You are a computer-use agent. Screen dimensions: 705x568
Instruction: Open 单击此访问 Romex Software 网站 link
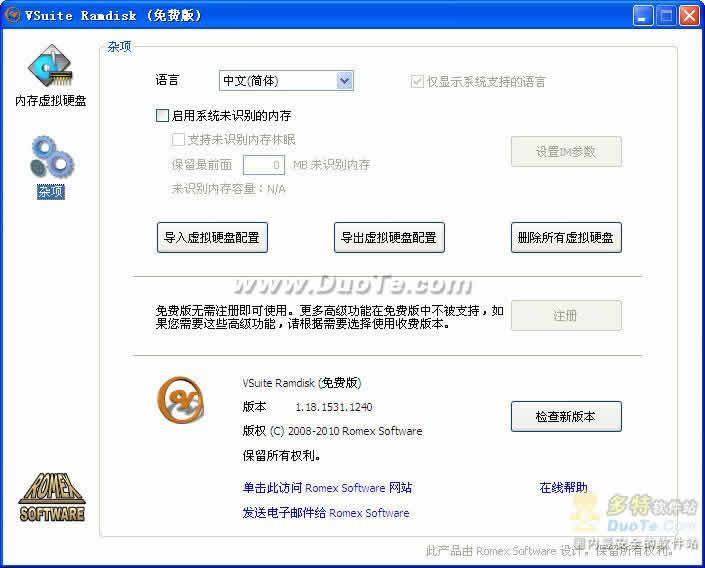[x=327, y=487]
